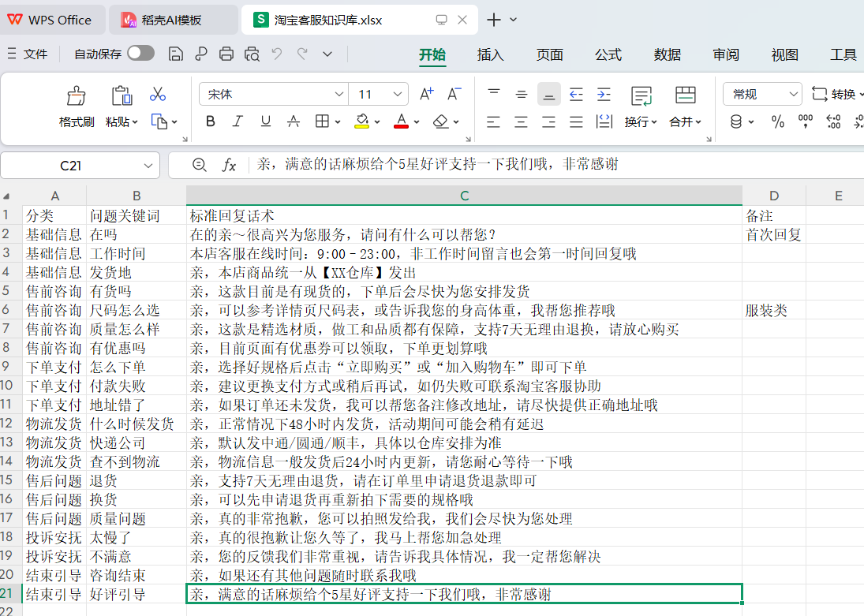Viewport: 864px width, 616px height.
Task: Click the Redo arrow
Action: coord(302,54)
